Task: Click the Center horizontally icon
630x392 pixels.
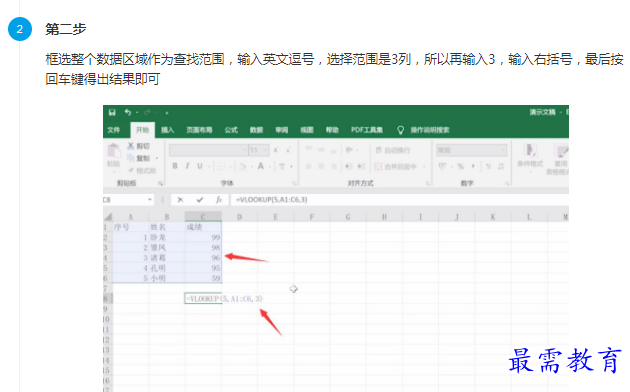Action: [321, 166]
